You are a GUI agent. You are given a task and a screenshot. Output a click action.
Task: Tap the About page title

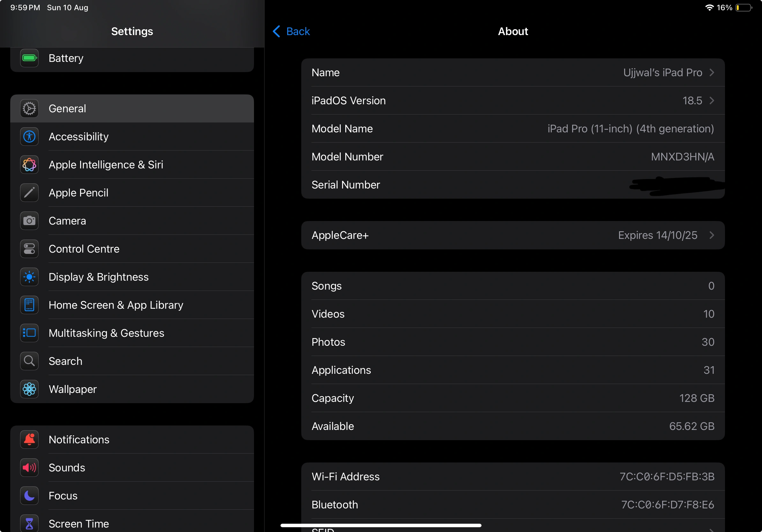coord(513,31)
